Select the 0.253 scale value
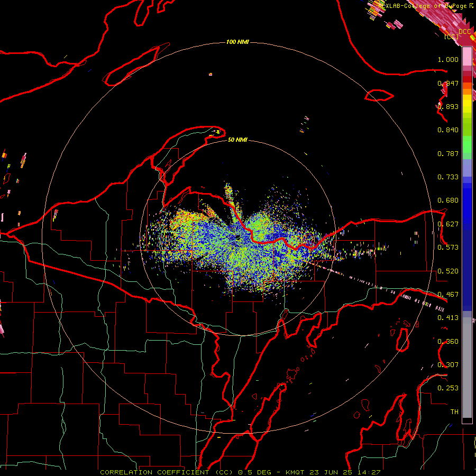The width and height of the screenshot is (476, 476). point(448,388)
